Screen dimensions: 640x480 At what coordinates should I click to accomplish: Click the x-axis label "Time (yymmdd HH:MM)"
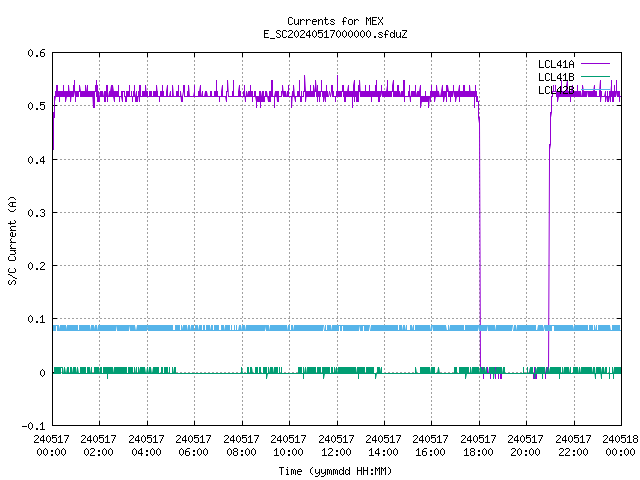click(x=335, y=471)
